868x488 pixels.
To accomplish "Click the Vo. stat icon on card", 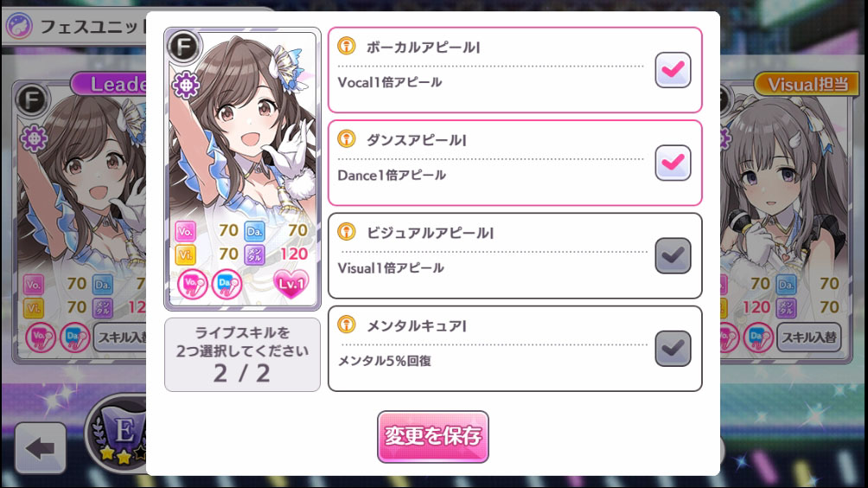I will point(186,231).
